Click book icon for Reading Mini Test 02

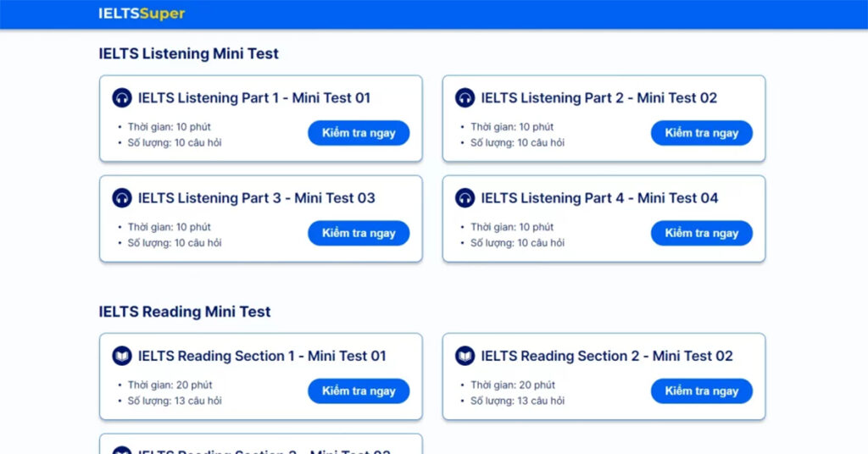465,356
